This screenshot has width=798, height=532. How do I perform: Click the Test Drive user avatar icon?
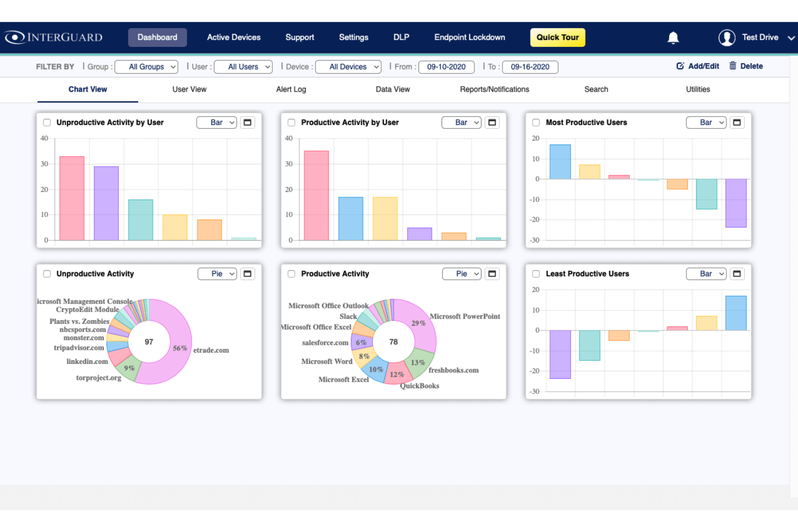(x=727, y=38)
